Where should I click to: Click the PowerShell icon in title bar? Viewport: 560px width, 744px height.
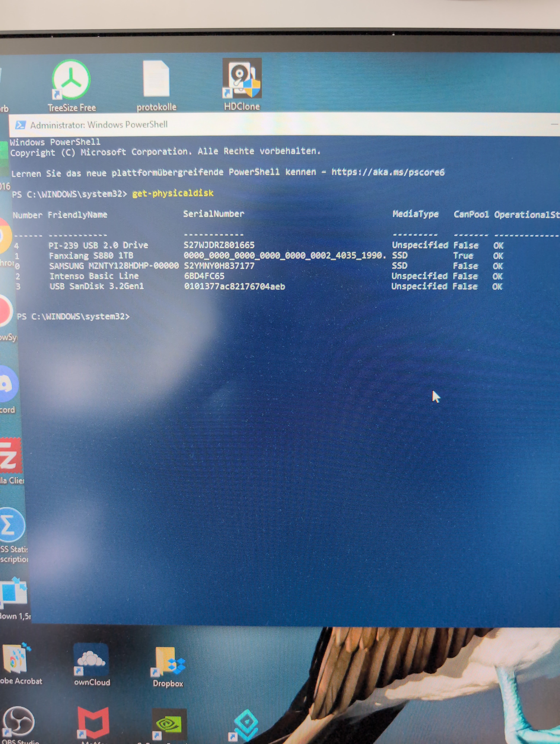point(20,125)
